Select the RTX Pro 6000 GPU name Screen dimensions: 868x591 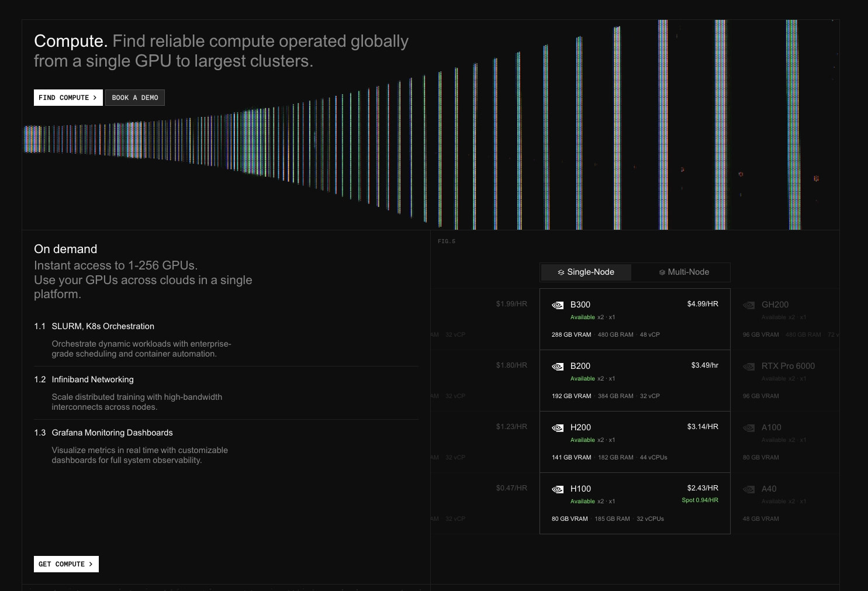[x=788, y=366]
